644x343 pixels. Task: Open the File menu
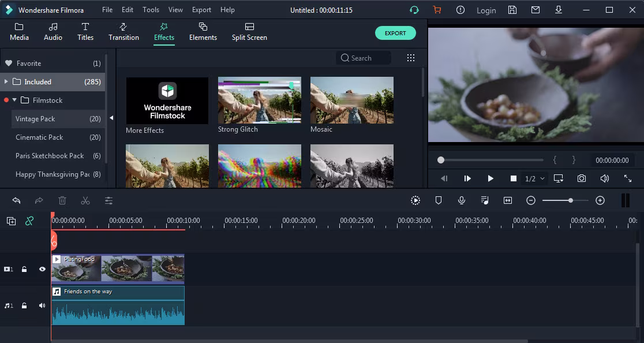click(107, 10)
